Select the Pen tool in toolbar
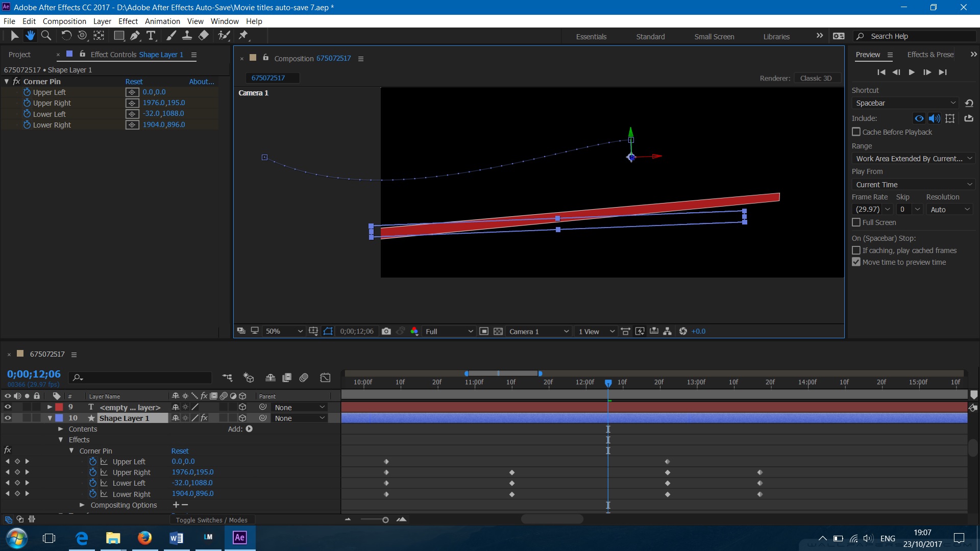Screen dimensions: 980x551 point(135,36)
